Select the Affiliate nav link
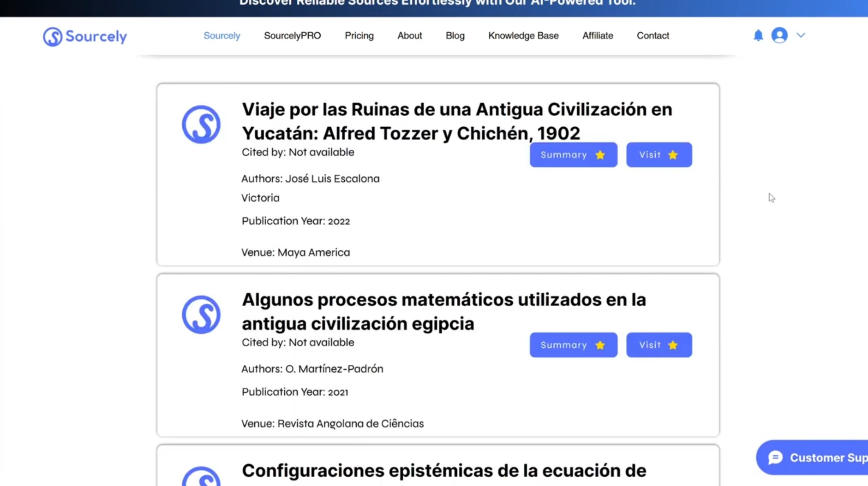The height and width of the screenshot is (486, 868). 598,36
